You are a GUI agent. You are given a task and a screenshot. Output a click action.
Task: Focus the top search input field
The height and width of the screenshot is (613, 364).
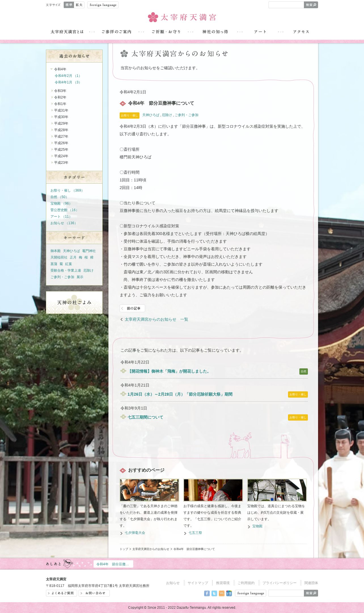[286, 5]
